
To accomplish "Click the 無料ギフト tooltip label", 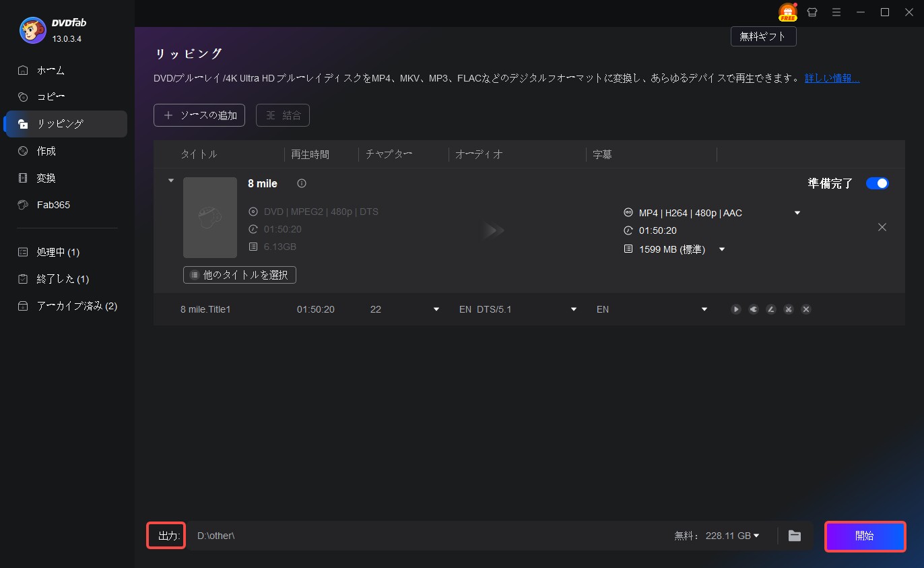I will coord(763,36).
